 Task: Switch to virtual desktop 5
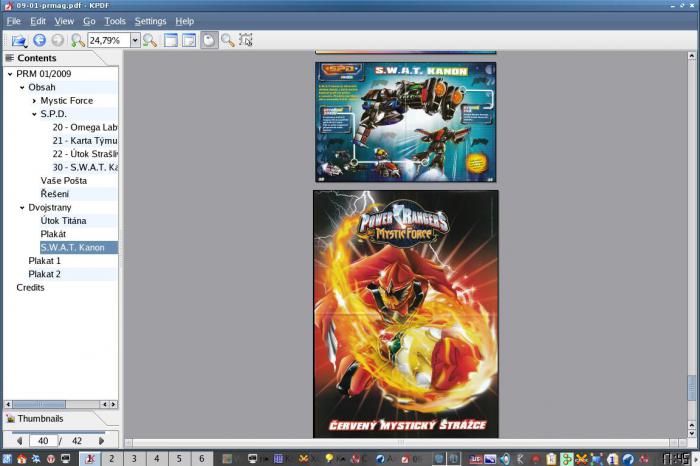pos(179,458)
